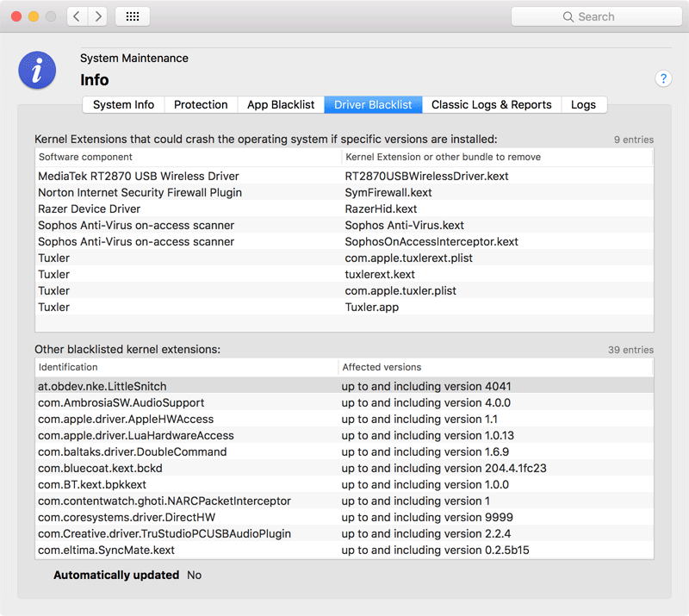Select the Norton Internet Security Firewall Plugin row
This screenshot has height=616, width=689.
click(344, 192)
